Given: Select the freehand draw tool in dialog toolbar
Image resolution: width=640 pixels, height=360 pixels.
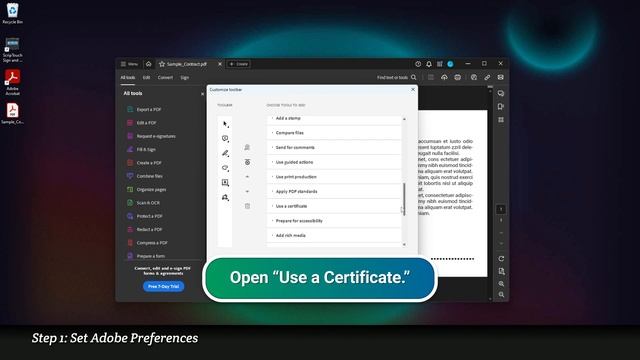Looking at the screenshot, I should point(225,168).
